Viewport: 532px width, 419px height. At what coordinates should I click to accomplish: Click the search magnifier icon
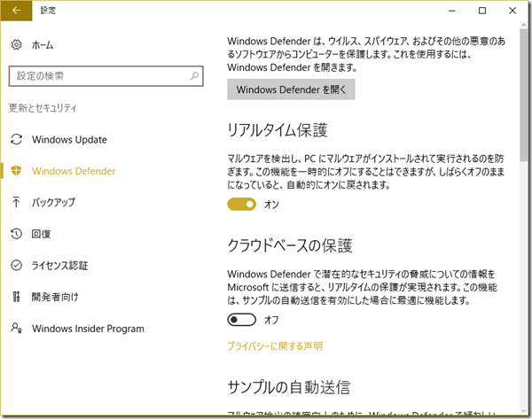coord(194,76)
